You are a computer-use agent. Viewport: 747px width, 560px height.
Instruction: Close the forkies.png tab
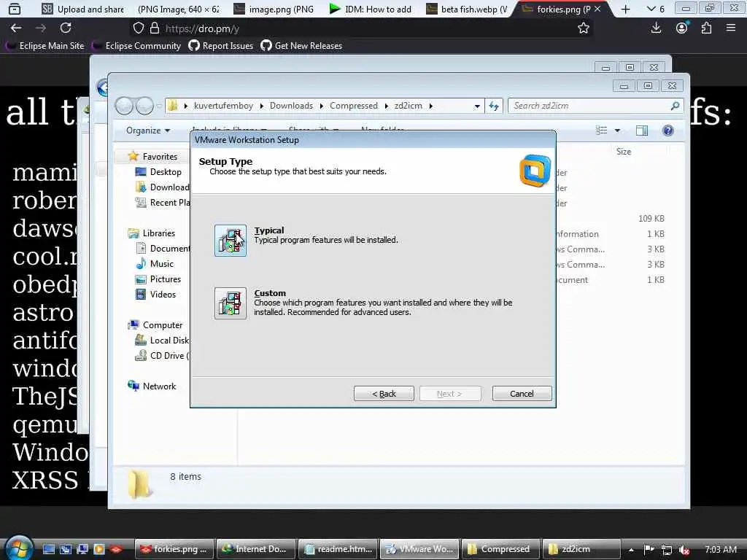pyautogui.click(x=597, y=9)
